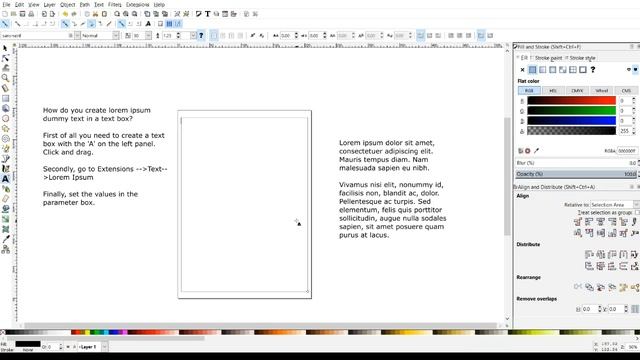
Task: Click the Cut scissors icon
Action: click(95, 14)
